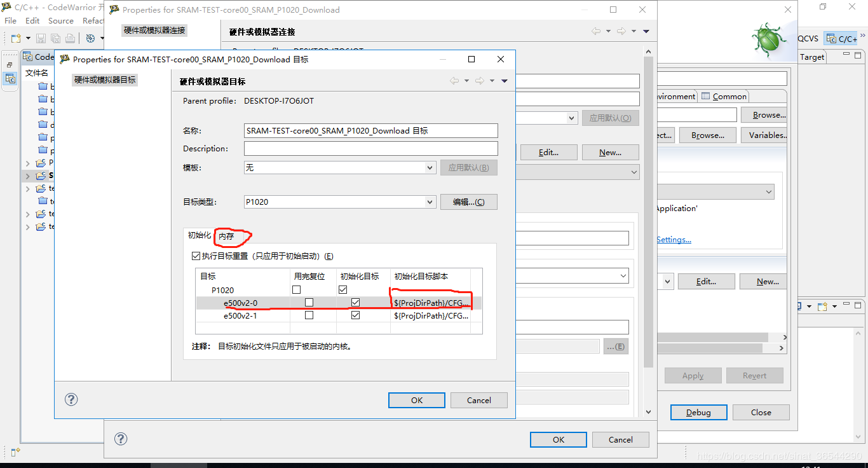Click the forward arrow in front dialog header
Viewport: 868px width, 468px height.
pos(480,81)
